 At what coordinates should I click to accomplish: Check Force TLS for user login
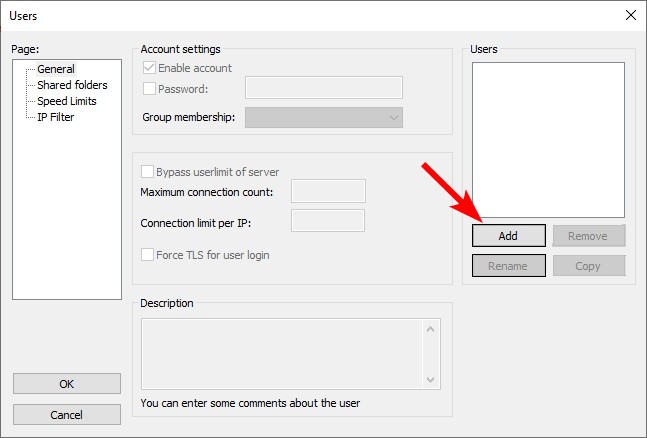click(x=147, y=255)
